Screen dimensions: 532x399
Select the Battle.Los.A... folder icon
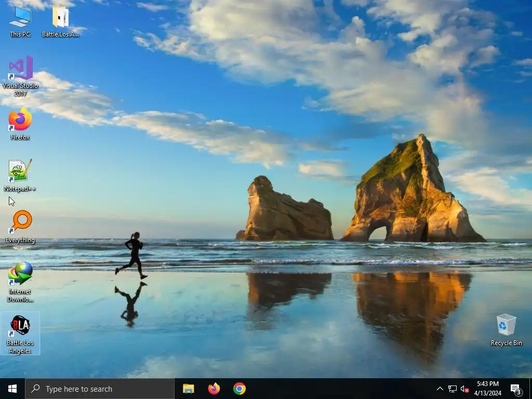click(x=60, y=21)
